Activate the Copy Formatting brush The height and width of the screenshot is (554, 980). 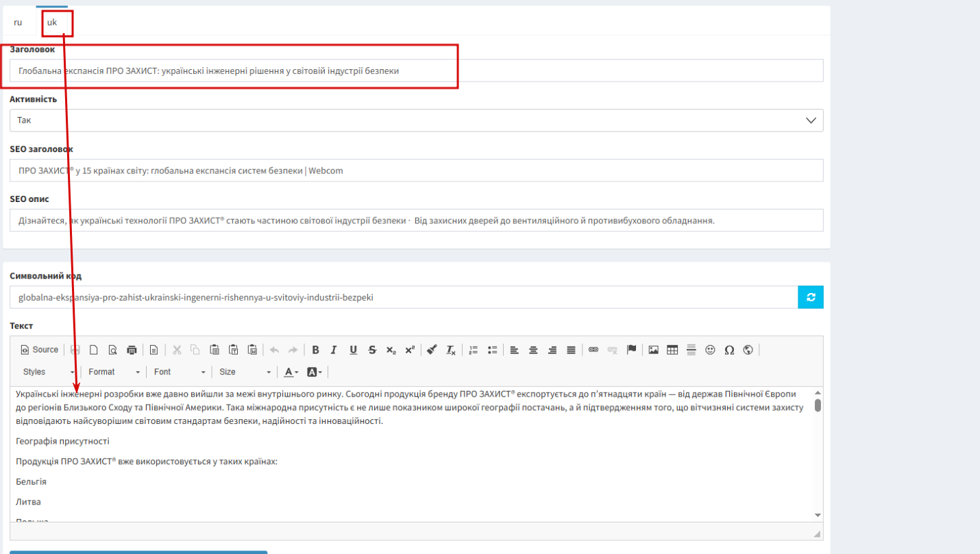pos(432,350)
